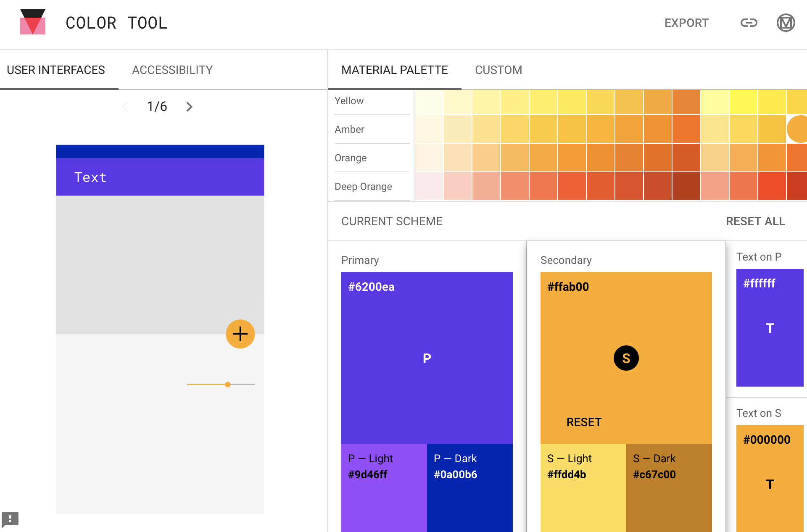Click the Secondary label
The image size is (807, 532).
[x=566, y=260]
